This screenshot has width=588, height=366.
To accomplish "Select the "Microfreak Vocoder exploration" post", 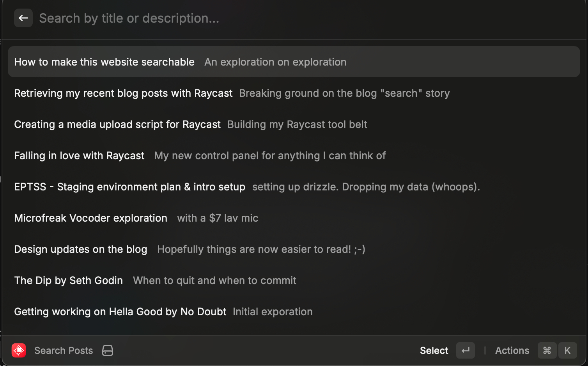I will coord(294,218).
